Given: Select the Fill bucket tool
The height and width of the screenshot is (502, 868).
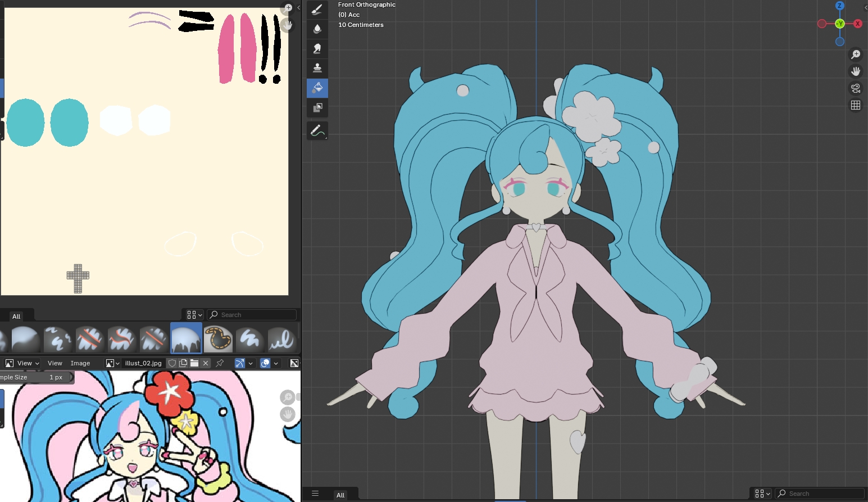Looking at the screenshot, I should (317, 88).
